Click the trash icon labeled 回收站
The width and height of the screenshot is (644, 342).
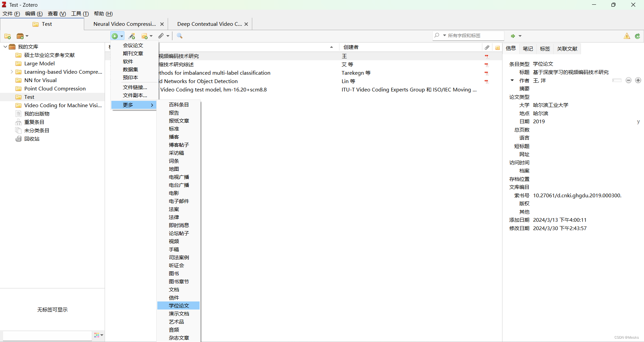[x=18, y=139]
